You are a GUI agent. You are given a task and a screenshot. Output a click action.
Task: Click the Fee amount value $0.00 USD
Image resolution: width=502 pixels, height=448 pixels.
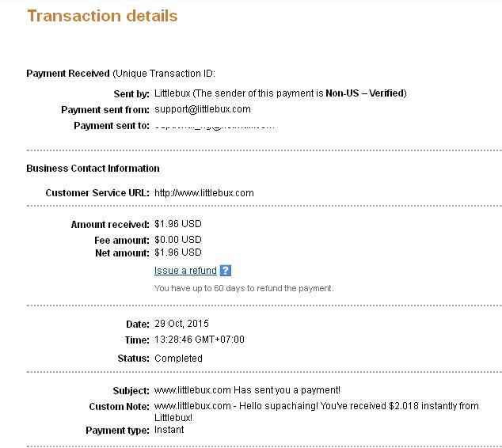178,240
